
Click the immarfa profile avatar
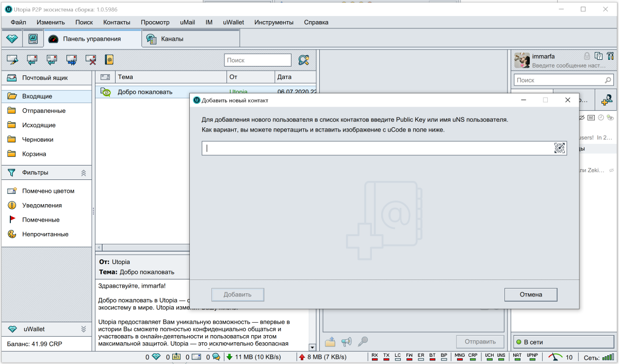click(x=522, y=60)
